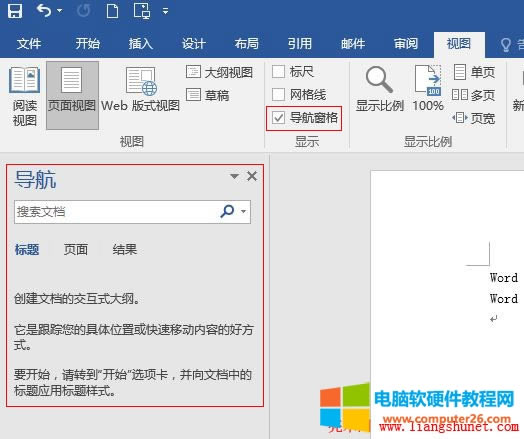Viewport: 524px width, 439px height.
Task: Enable the 网格线 gridlines checkbox
Action: [x=278, y=95]
